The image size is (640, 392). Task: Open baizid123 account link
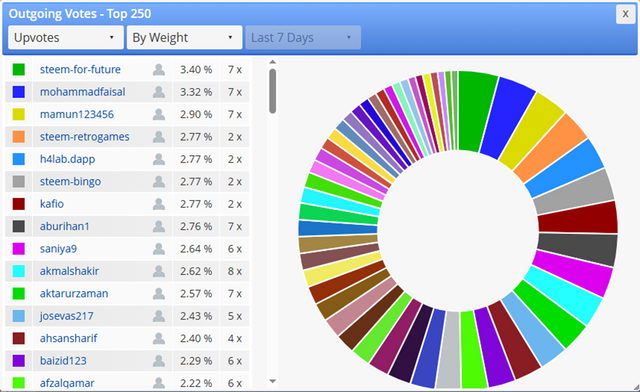[x=63, y=361]
